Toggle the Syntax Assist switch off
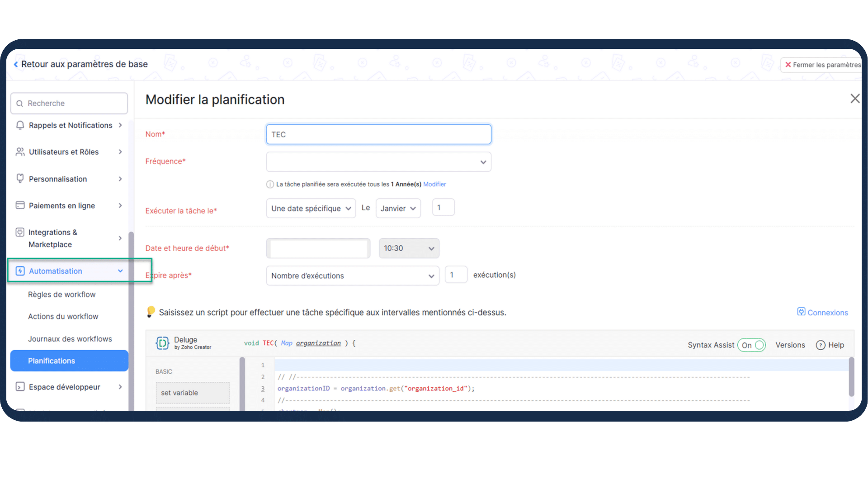Image resolution: width=868 pixels, height=488 pixels. pos(751,345)
